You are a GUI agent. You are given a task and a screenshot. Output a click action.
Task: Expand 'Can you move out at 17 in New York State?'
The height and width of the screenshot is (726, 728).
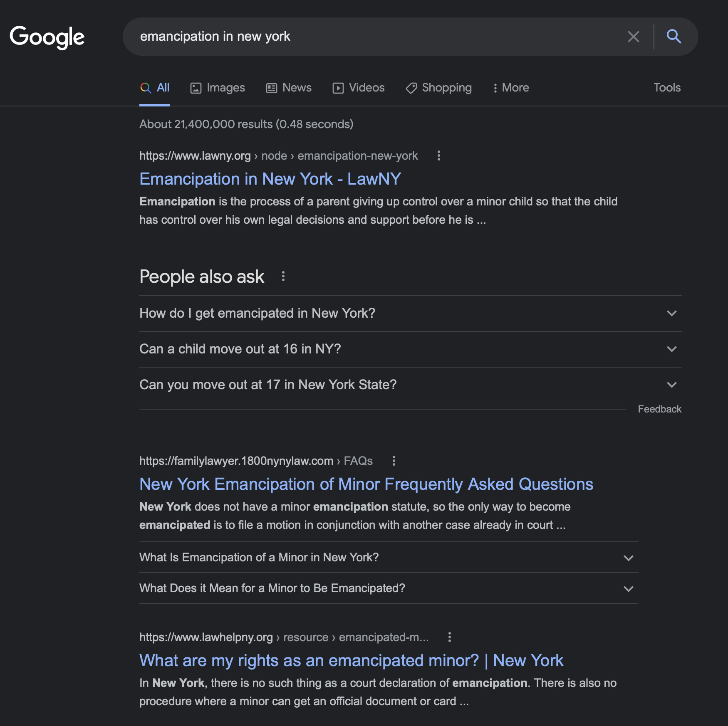tap(671, 385)
